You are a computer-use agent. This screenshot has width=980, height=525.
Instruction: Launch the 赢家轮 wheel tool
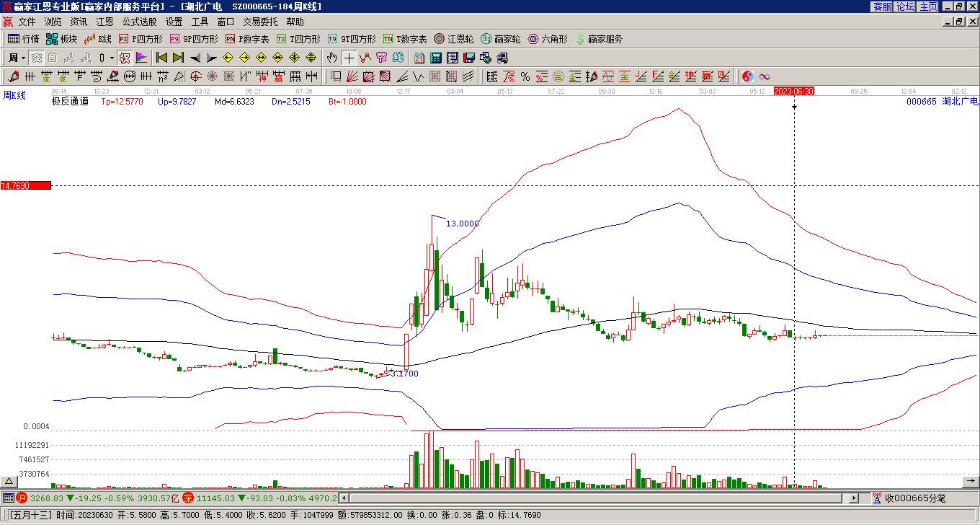click(x=501, y=39)
